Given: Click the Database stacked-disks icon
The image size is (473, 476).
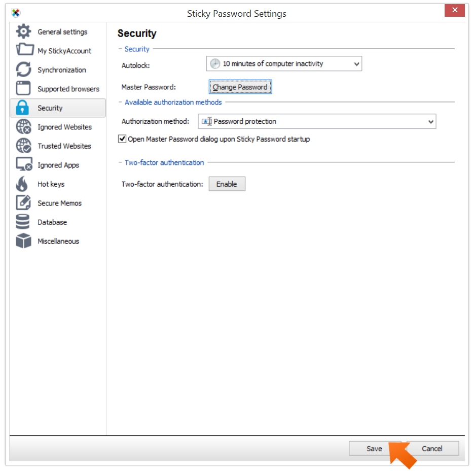Looking at the screenshot, I should 23,222.
